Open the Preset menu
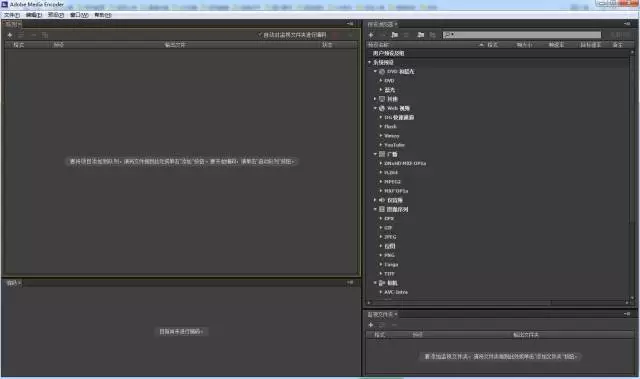The image size is (640, 379). [56, 15]
